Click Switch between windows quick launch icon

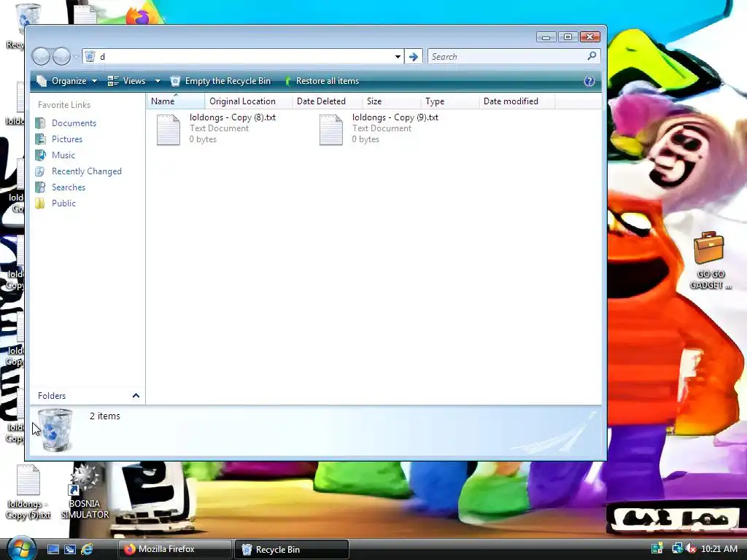(x=70, y=549)
